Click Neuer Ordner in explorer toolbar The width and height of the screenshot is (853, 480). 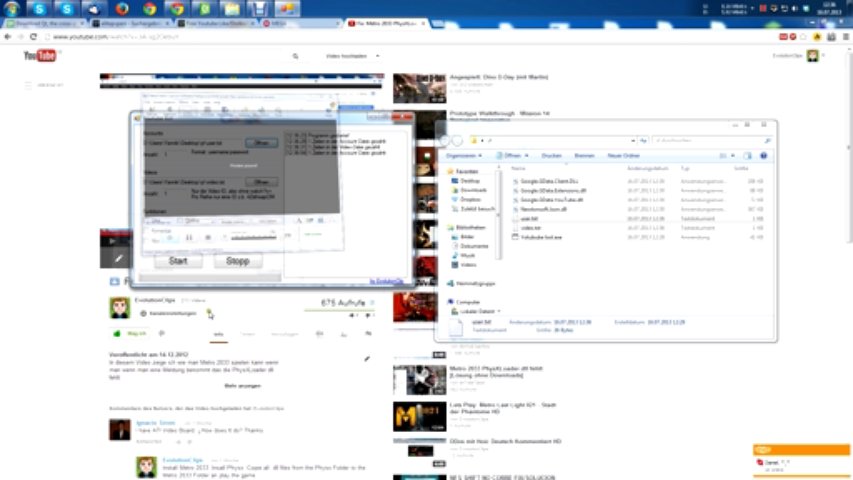pos(623,156)
